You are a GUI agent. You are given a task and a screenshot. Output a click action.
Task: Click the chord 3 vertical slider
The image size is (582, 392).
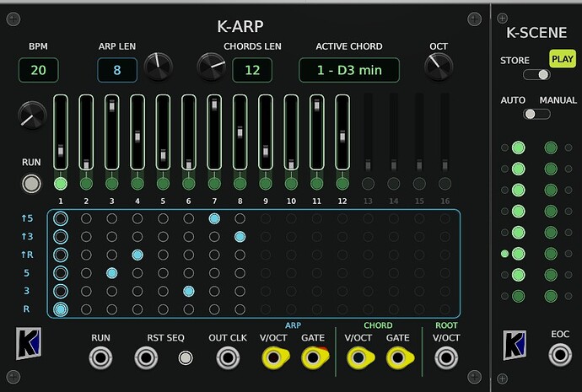[111, 132]
